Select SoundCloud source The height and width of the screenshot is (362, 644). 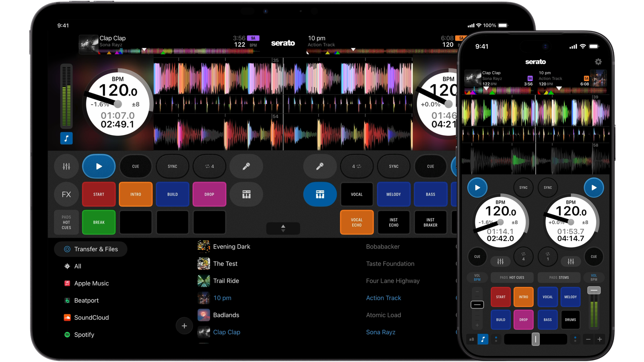pyautogui.click(x=86, y=317)
